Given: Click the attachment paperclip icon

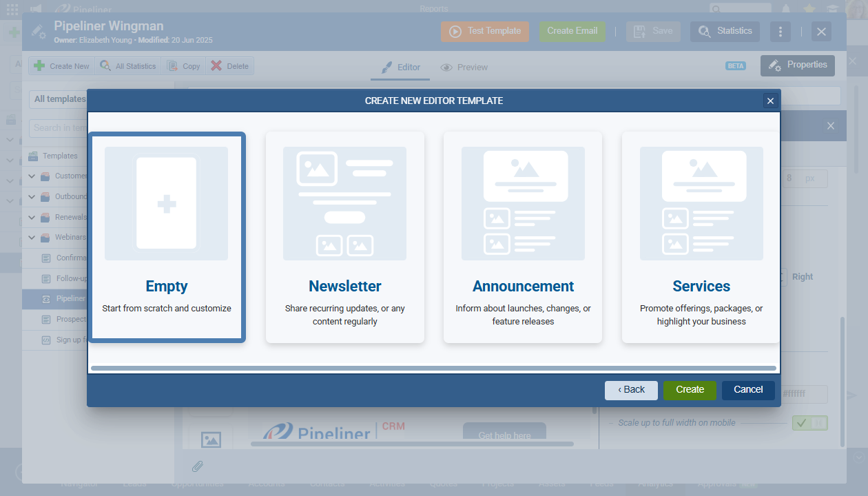Looking at the screenshot, I should [x=198, y=466].
